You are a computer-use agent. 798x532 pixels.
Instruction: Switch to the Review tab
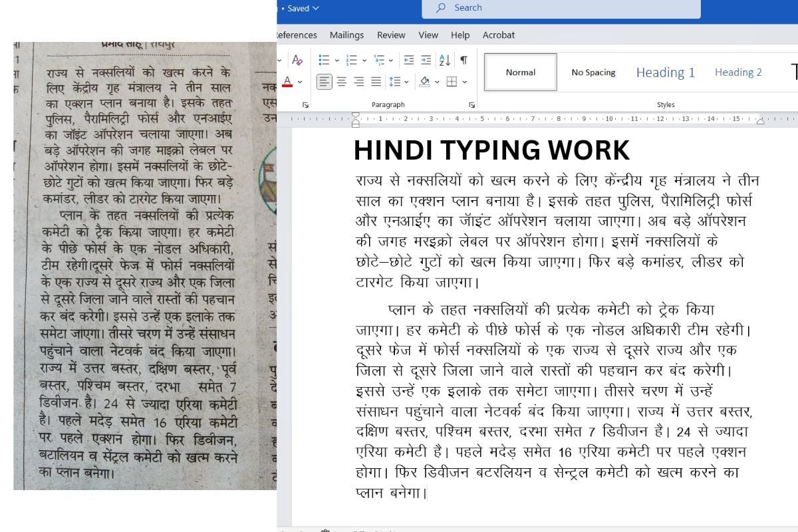tap(391, 35)
